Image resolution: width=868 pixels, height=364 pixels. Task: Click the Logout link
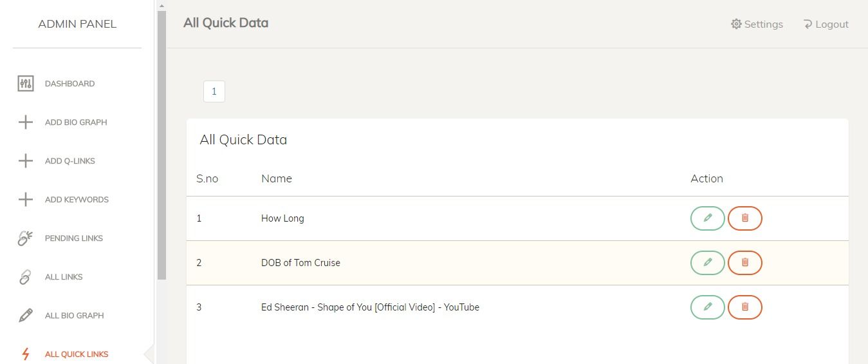click(826, 24)
